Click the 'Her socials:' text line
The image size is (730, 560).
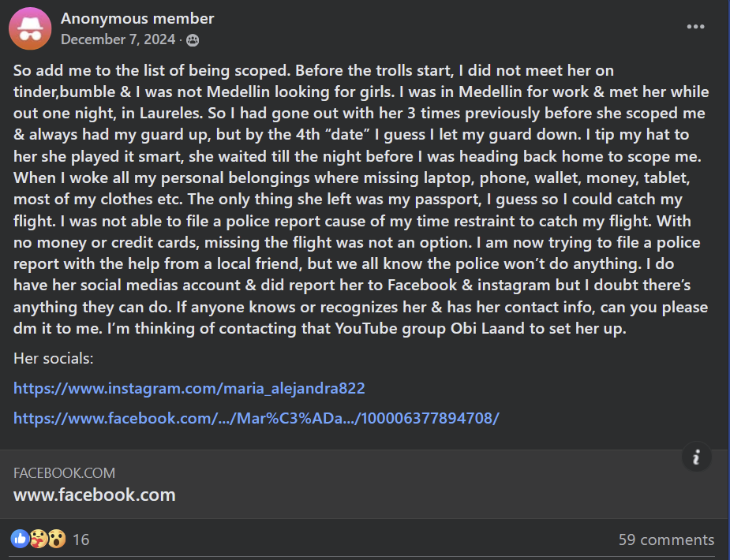click(54, 359)
